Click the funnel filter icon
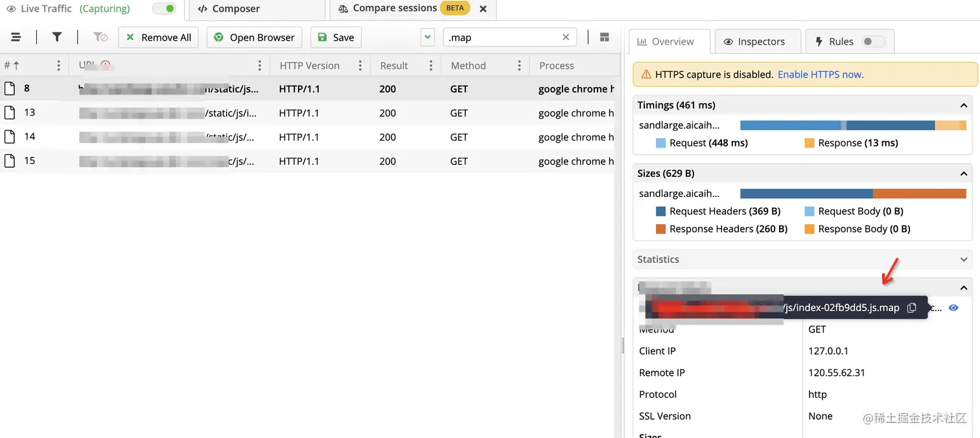Image resolution: width=980 pixels, height=438 pixels. [x=57, y=38]
